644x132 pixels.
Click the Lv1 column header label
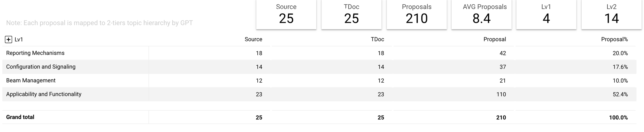click(19, 40)
